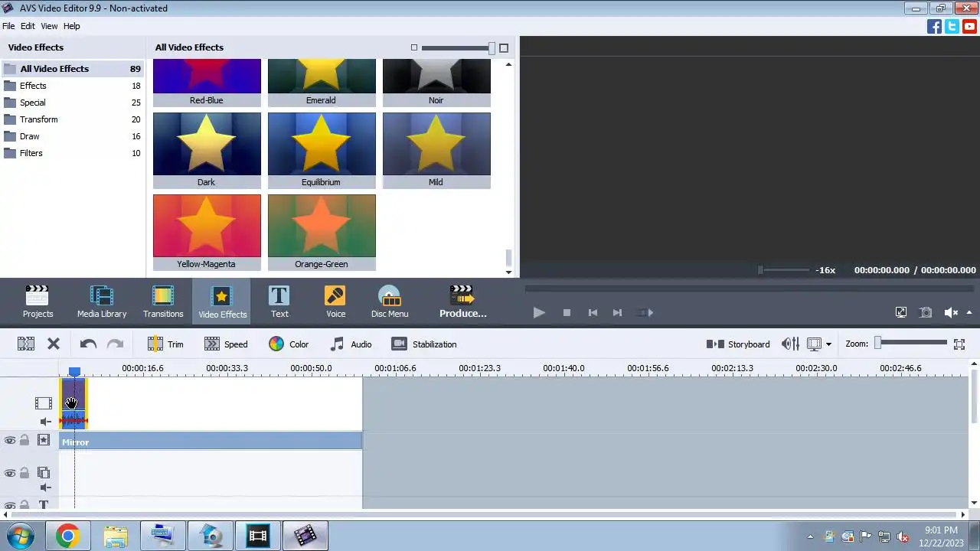The image size is (980, 551).
Task: Toggle lock on the video effects track
Action: pyautogui.click(x=24, y=440)
